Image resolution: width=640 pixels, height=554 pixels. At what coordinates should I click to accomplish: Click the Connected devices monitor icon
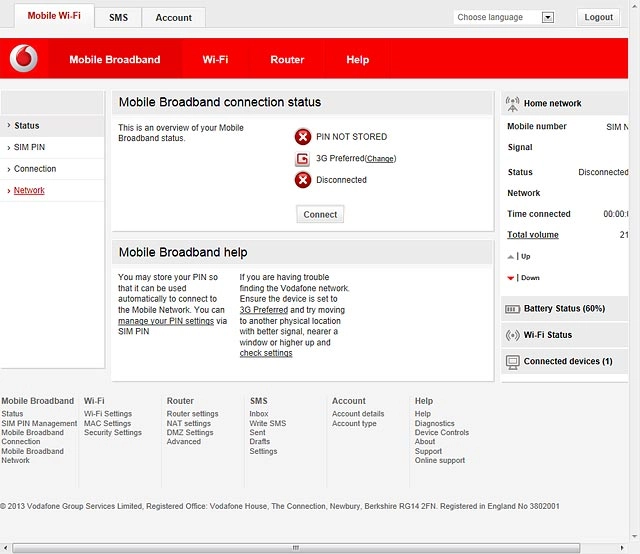click(513, 362)
